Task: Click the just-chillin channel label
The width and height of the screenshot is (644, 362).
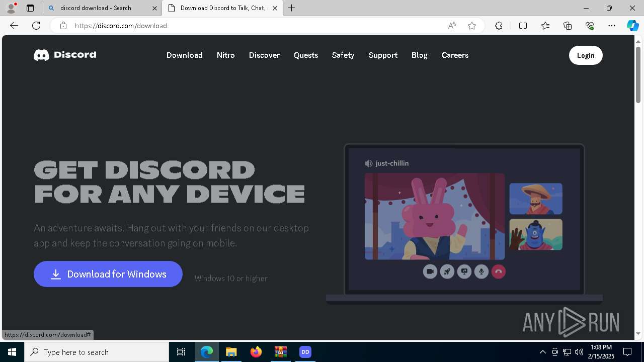Action: (392, 163)
